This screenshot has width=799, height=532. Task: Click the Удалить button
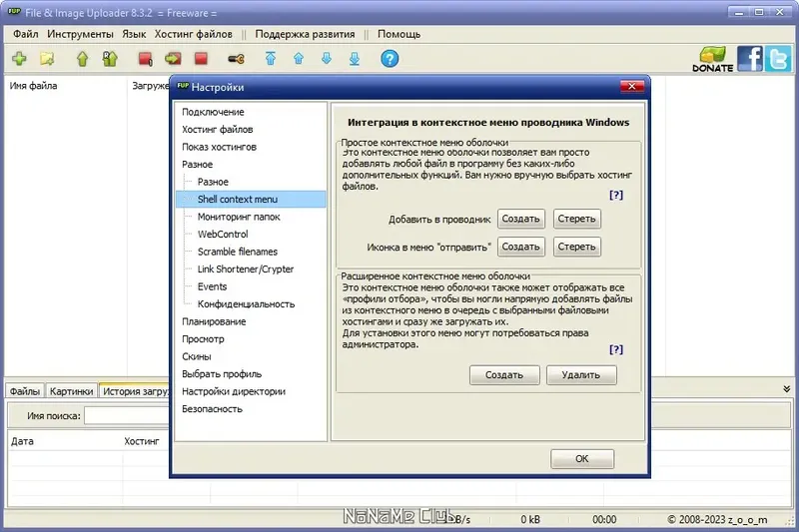581,375
